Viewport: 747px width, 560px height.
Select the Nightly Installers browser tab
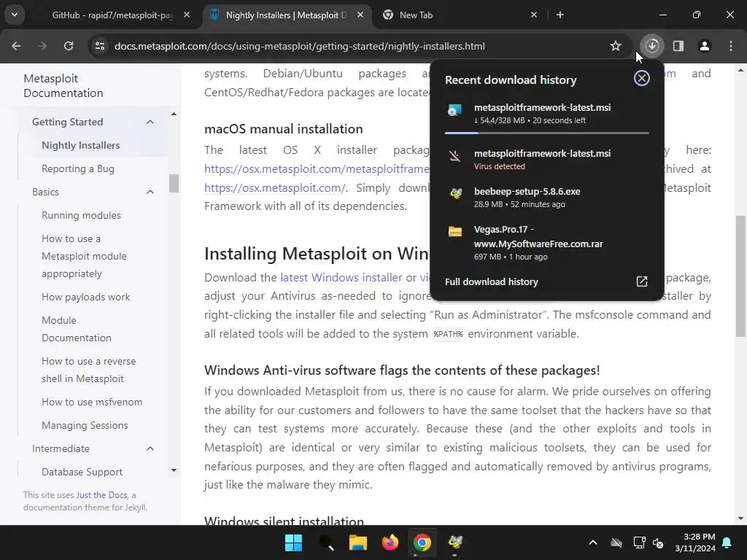tap(287, 15)
